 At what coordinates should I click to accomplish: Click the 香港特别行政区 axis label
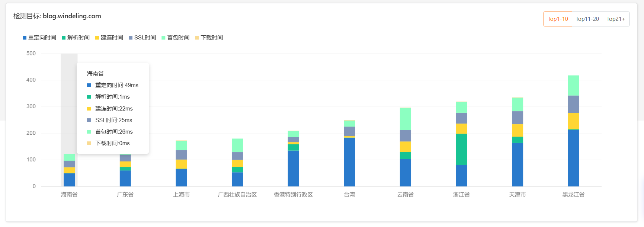click(293, 195)
